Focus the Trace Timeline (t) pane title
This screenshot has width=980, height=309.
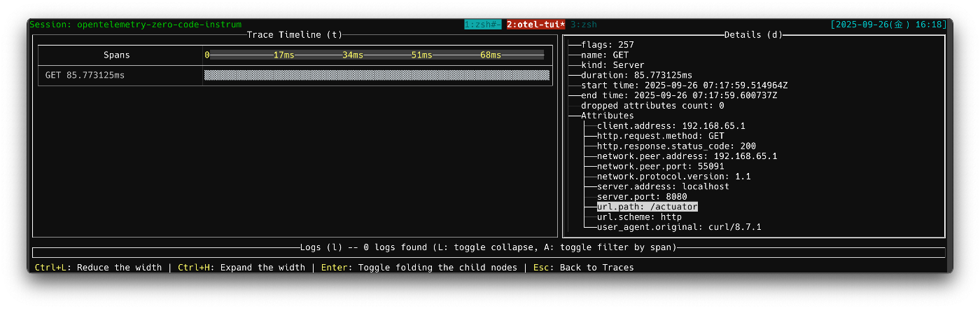coord(295,34)
